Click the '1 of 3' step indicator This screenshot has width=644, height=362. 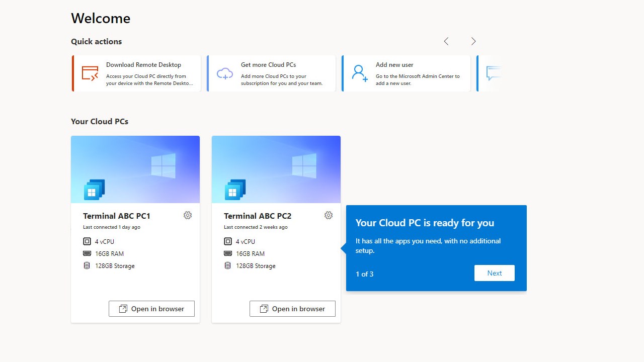[x=364, y=274]
